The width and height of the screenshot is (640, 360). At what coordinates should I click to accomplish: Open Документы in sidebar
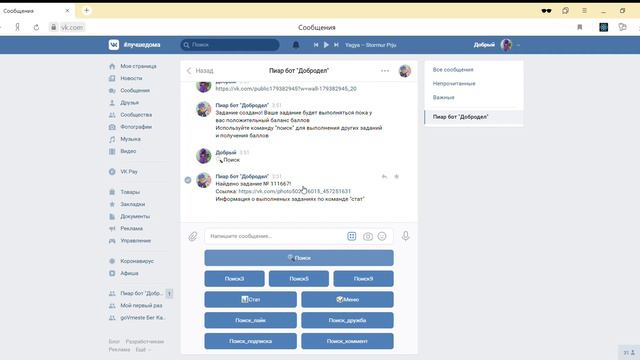pyautogui.click(x=135, y=216)
